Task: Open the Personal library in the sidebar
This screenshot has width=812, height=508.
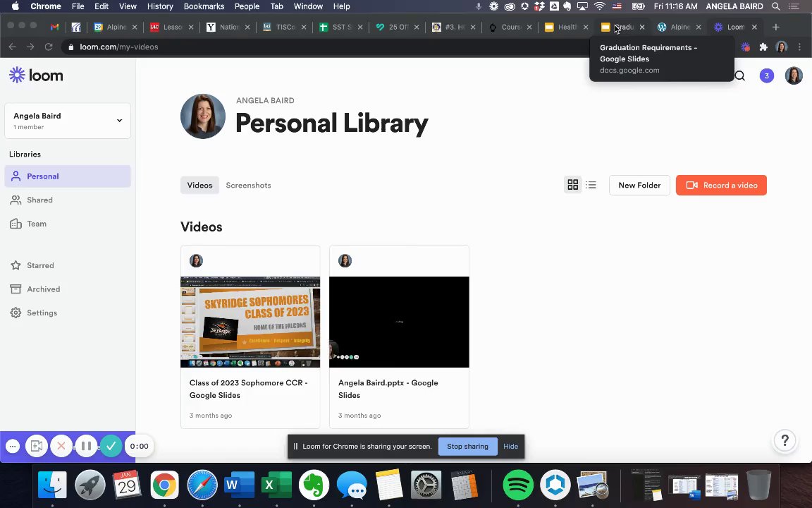Action: pos(68,176)
